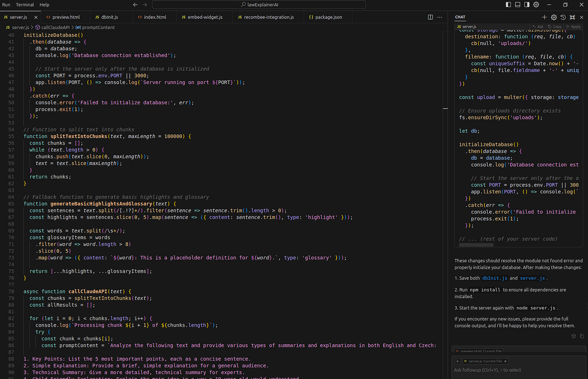Open the editor split icon next to the tabs
This screenshot has height=379, width=588.
point(430,17)
